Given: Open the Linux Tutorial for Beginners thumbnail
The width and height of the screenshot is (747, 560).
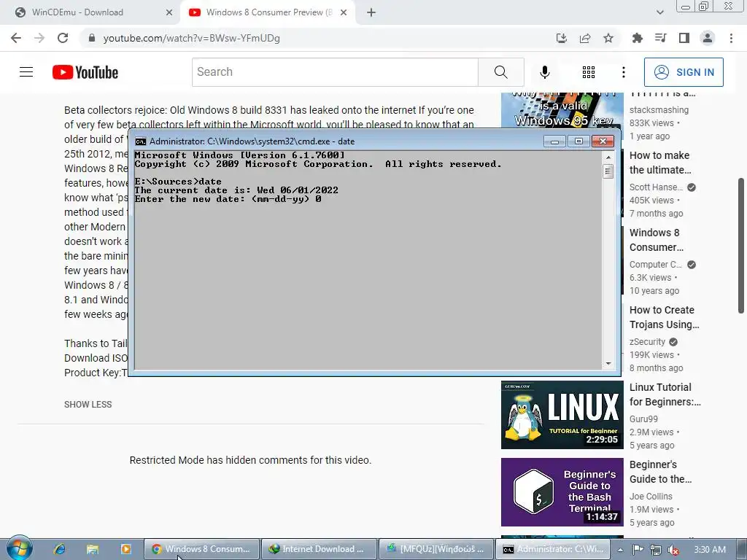Looking at the screenshot, I should tap(562, 415).
